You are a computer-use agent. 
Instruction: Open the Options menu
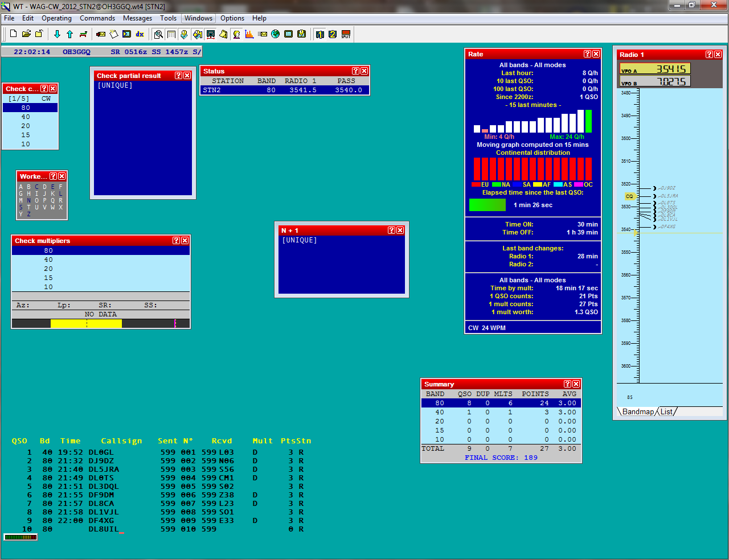pos(232,18)
